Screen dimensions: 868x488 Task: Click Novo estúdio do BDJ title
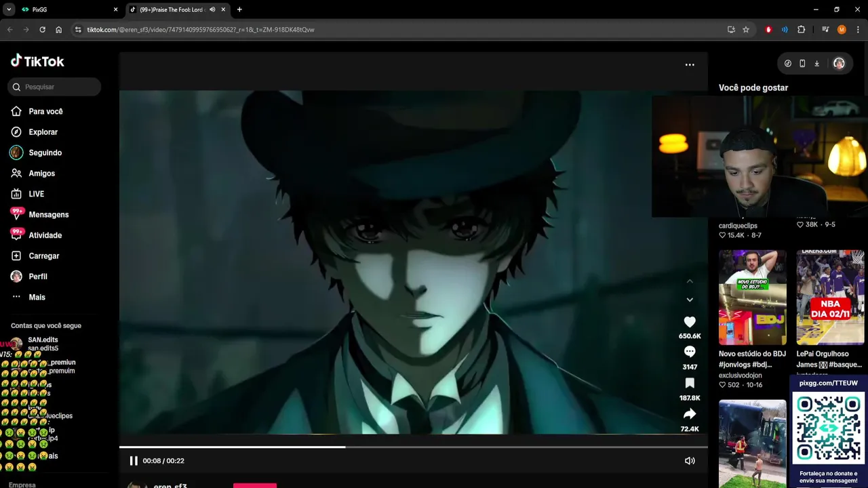(x=752, y=359)
